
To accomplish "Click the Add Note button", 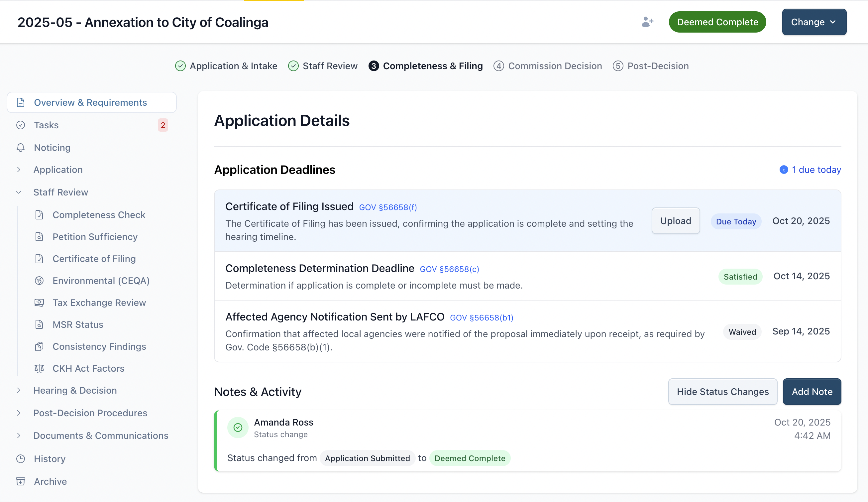I will click(x=812, y=391).
